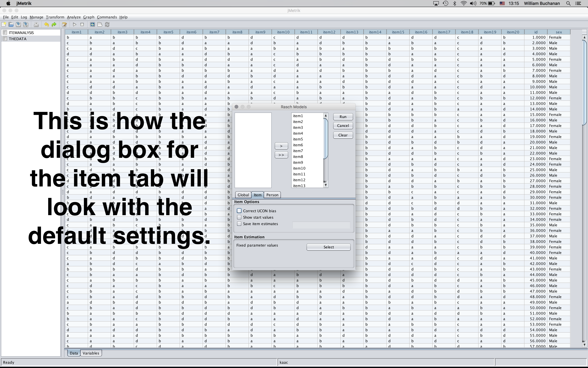Enable the Save item estimates checkbox

coord(239,224)
